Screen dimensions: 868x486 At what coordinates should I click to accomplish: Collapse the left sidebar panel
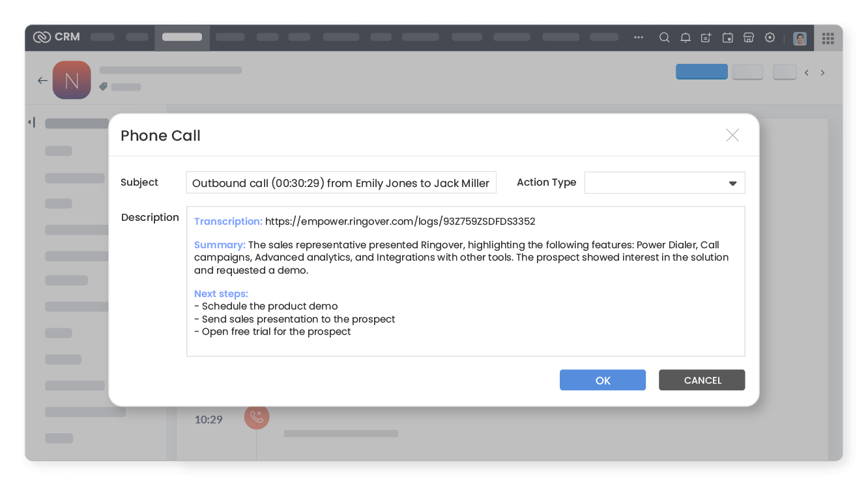pos(31,122)
